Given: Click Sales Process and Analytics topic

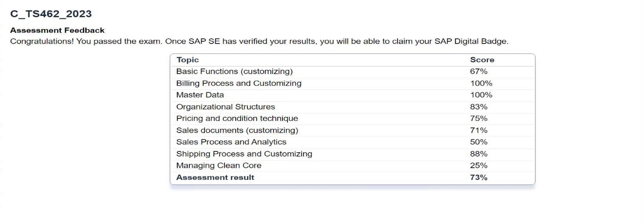Looking at the screenshot, I should (x=231, y=142).
